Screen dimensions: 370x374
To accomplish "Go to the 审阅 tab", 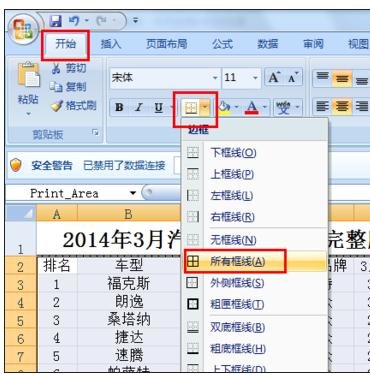I will tap(313, 44).
